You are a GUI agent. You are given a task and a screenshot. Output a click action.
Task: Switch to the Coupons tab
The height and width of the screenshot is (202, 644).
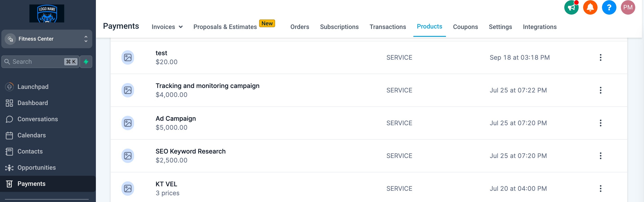tap(465, 27)
